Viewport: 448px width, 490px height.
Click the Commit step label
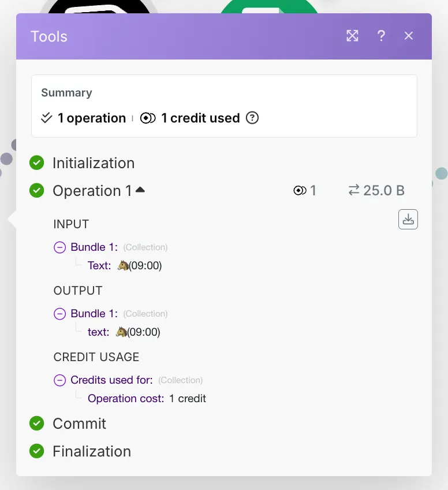[x=80, y=424]
